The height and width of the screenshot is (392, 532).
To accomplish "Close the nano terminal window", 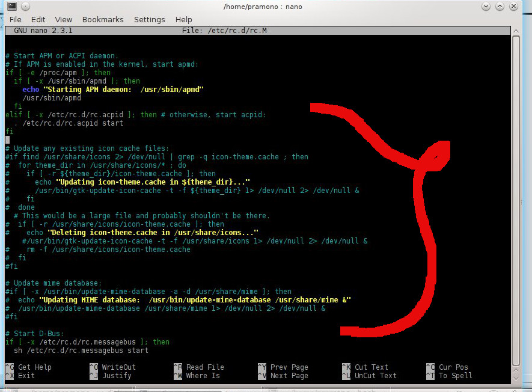I will [x=514, y=7].
